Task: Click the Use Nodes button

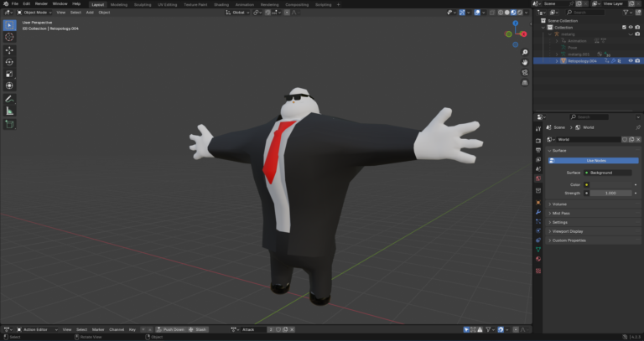Action: click(596, 160)
